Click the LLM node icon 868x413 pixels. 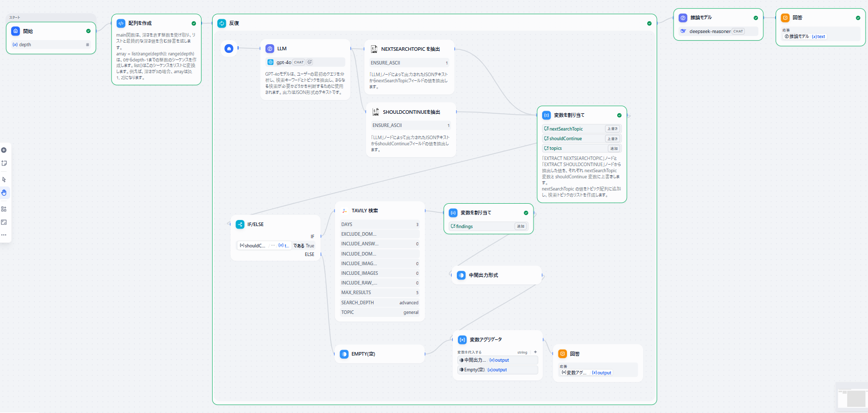270,49
